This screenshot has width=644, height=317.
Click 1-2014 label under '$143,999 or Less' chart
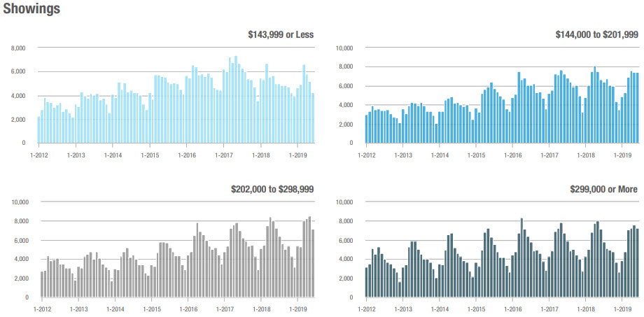(x=113, y=156)
